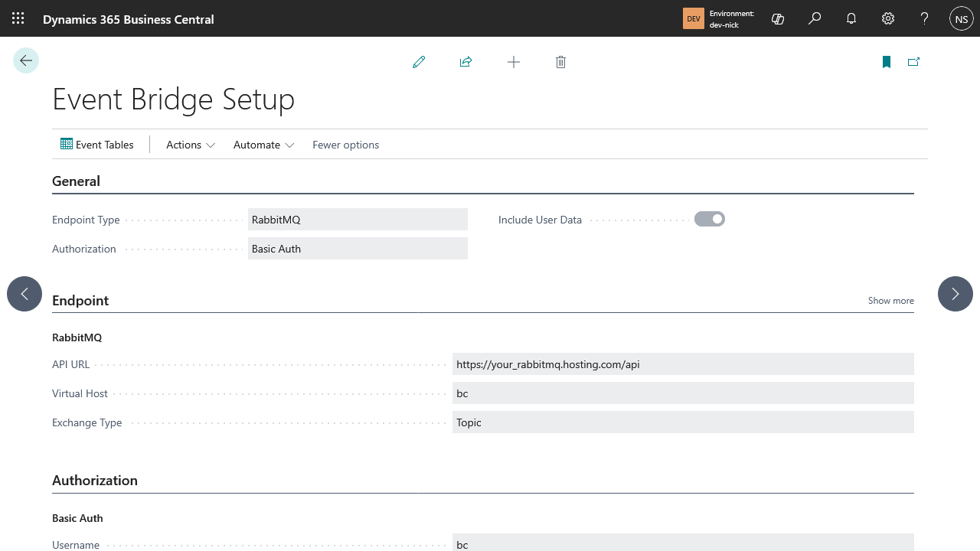The height and width of the screenshot is (551, 980).
Task: Go to next record arrow
Action: [955, 294]
